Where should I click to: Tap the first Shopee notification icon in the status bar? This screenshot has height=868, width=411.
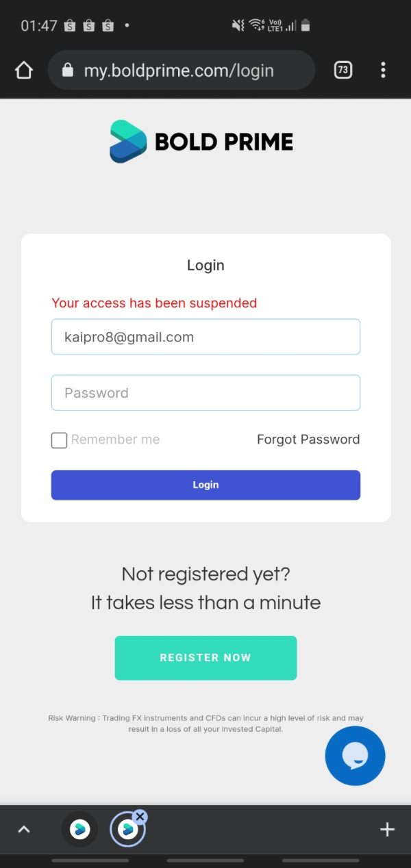[x=69, y=26]
